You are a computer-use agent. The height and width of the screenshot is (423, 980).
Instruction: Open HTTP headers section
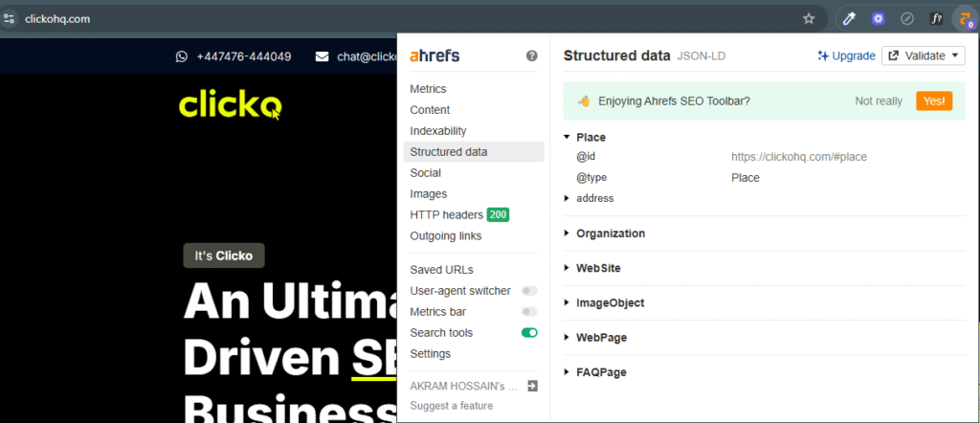(x=447, y=215)
